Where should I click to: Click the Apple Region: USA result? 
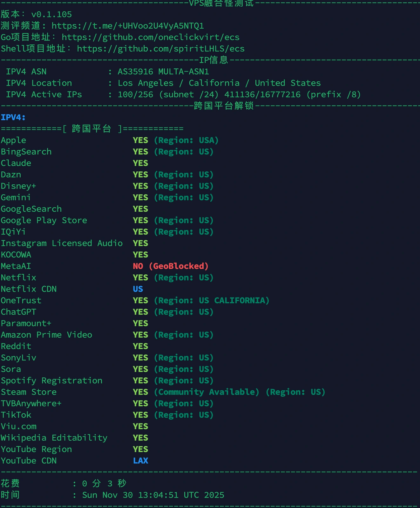[x=186, y=140]
